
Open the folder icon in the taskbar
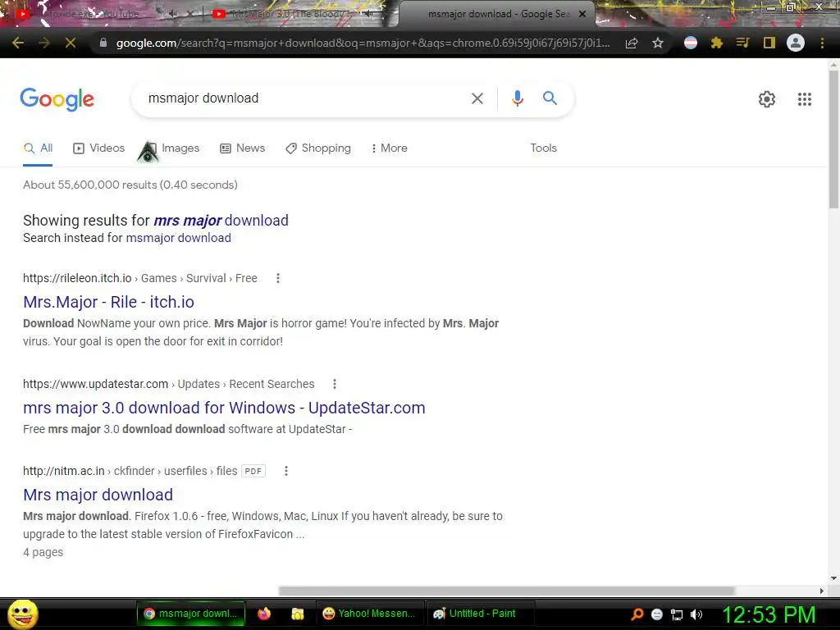pos(297,614)
